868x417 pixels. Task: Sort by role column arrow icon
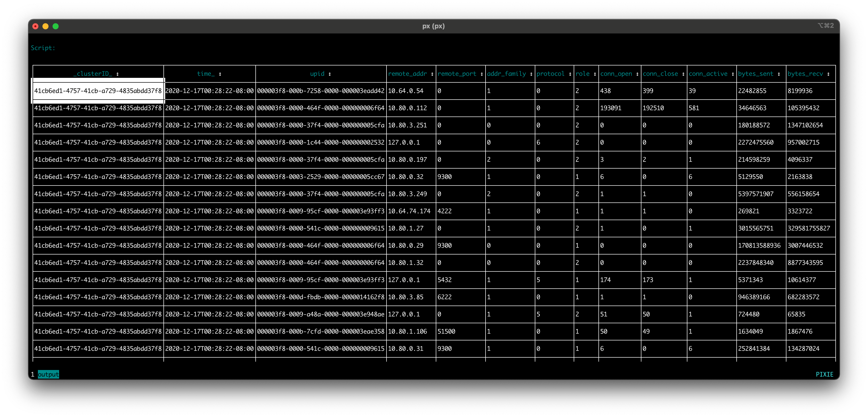pos(595,74)
